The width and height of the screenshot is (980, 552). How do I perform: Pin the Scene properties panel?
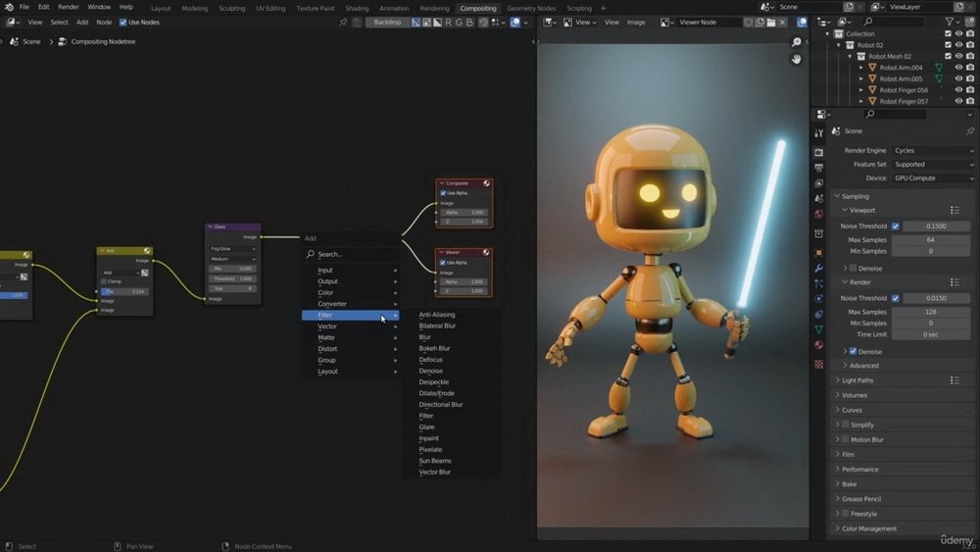point(970,131)
